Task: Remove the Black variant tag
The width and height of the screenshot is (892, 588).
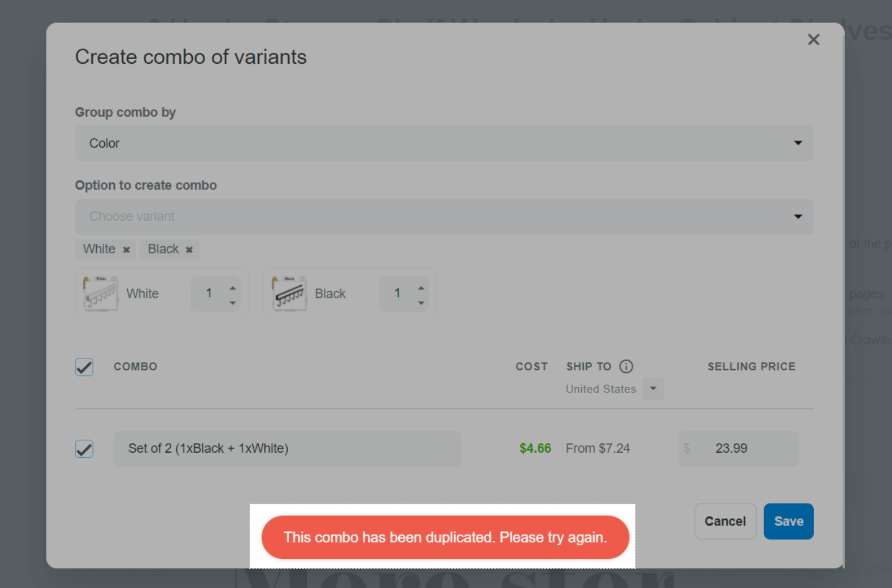Action: 189,249
